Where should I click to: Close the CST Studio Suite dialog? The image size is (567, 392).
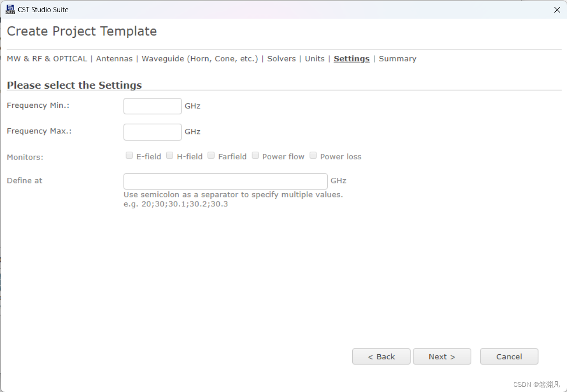pos(557,9)
